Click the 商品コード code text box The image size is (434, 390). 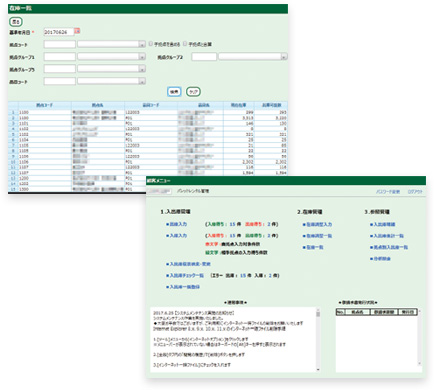pos(60,81)
